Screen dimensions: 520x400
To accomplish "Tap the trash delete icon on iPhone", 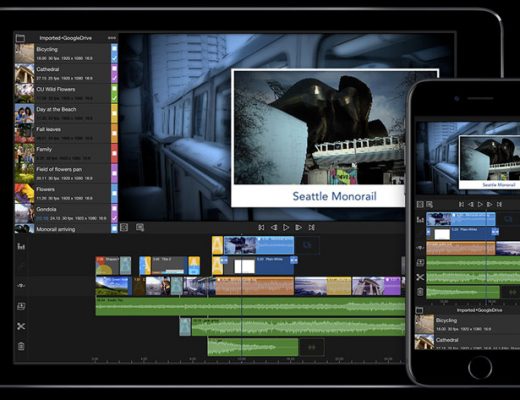I will (420, 292).
